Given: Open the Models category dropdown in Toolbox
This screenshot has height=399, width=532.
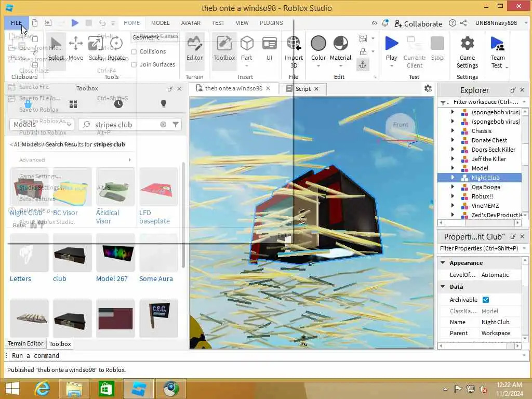Looking at the screenshot, I should tap(42, 125).
